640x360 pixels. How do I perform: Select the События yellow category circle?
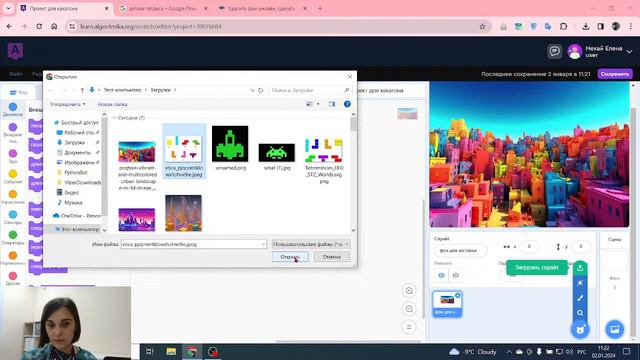[x=13, y=174]
